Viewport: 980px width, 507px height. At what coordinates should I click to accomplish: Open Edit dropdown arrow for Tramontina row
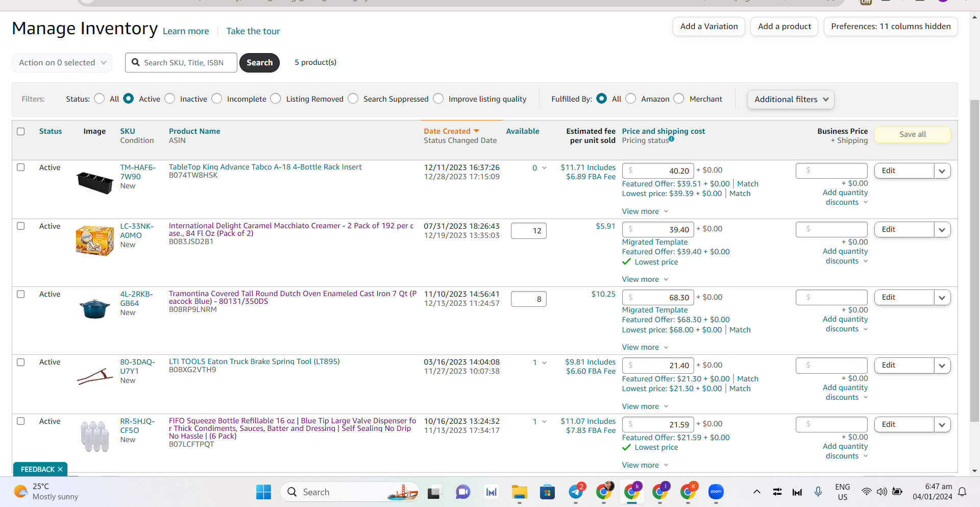(942, 298)
